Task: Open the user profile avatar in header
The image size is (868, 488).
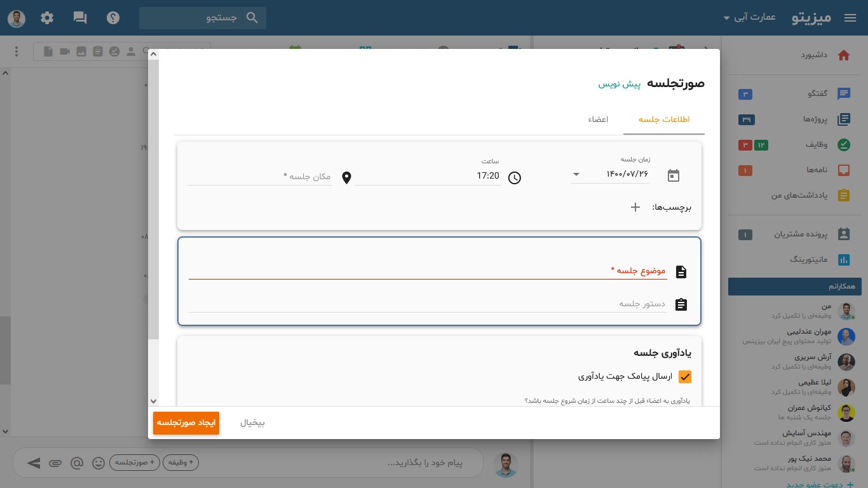Action: [x=17, y=18]
